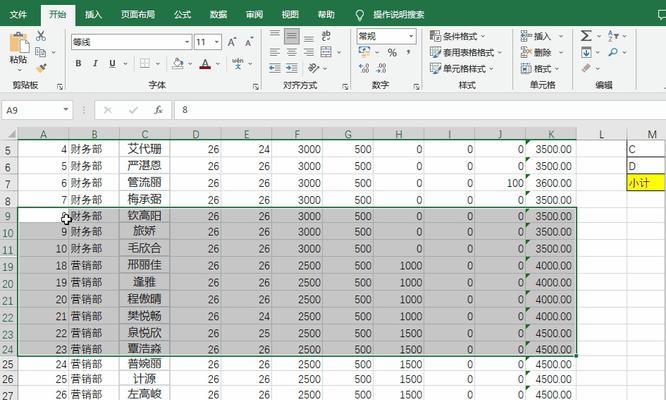
Task: Center text horizontally
Action: point(291,52)
